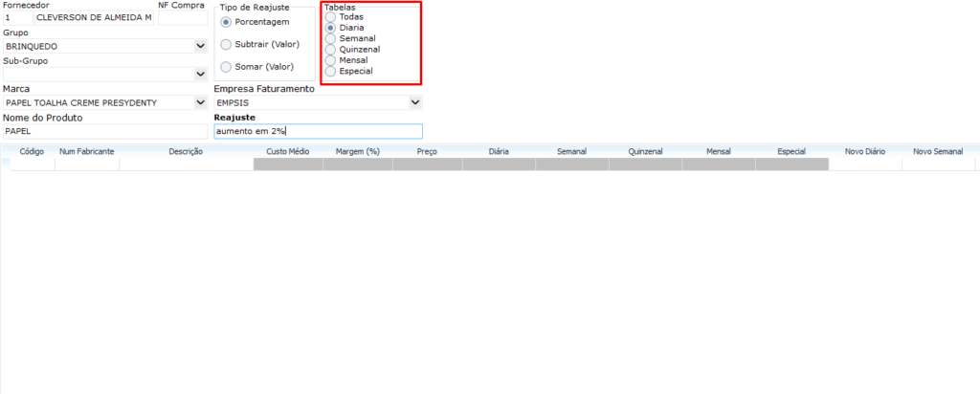Select the Especial radio button in Tabelas
This screenshot has width=980, height=394.
coord(331,71)
